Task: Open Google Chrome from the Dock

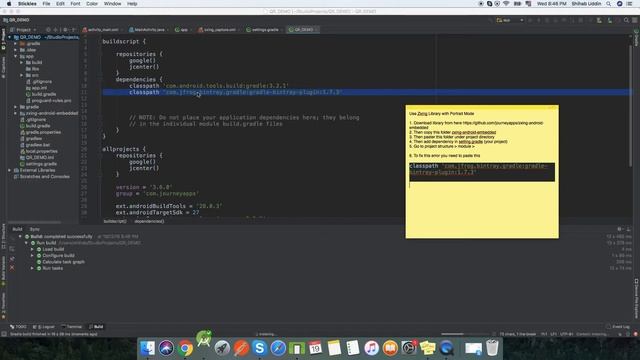Action: click(185, 348)
